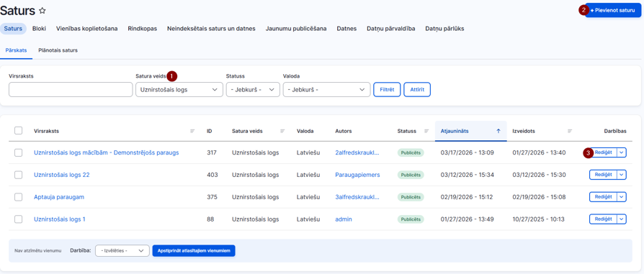Viewport: 644px width, 274px height.
Task: Open the Datnes tab
Action: click(x=346, y=29)
